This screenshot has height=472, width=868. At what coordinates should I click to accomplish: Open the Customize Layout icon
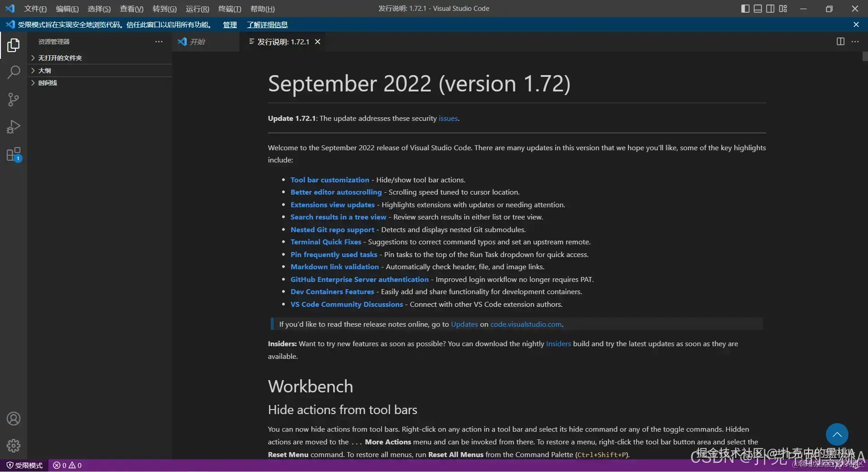[x=783, y=9]
